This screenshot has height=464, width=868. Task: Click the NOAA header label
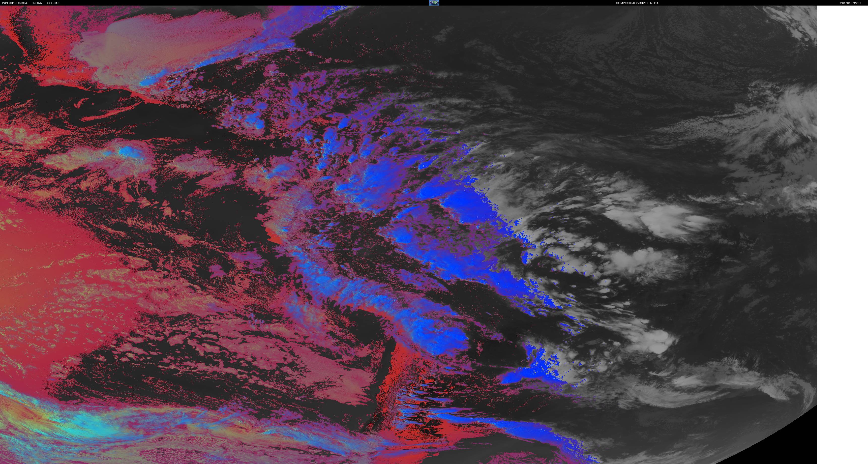pyautogui.click(x=37, y=3)
